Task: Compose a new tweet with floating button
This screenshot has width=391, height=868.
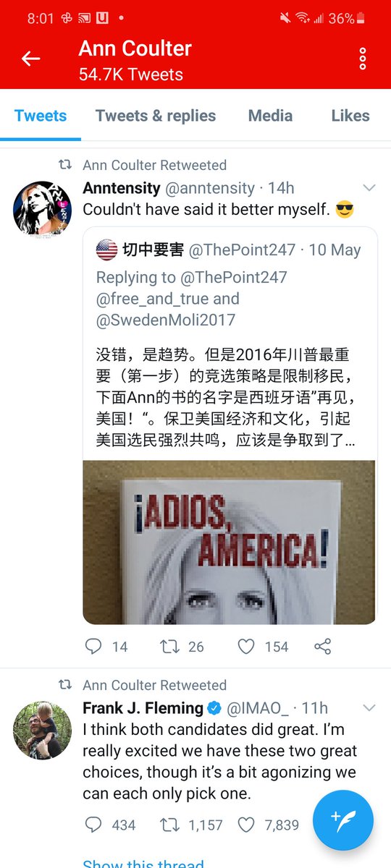Action: click(343, 820)
